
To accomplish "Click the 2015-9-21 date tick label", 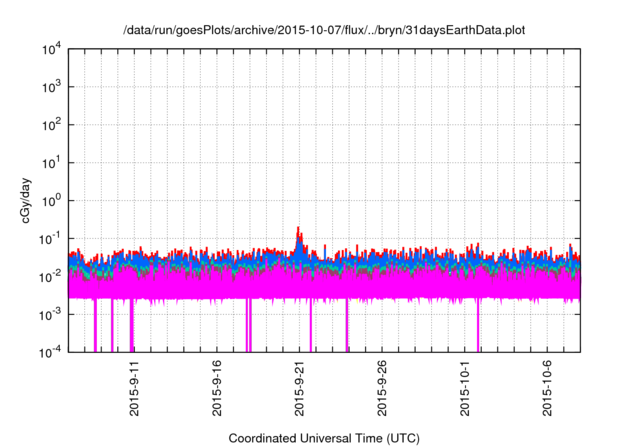I will pos(299,388).
